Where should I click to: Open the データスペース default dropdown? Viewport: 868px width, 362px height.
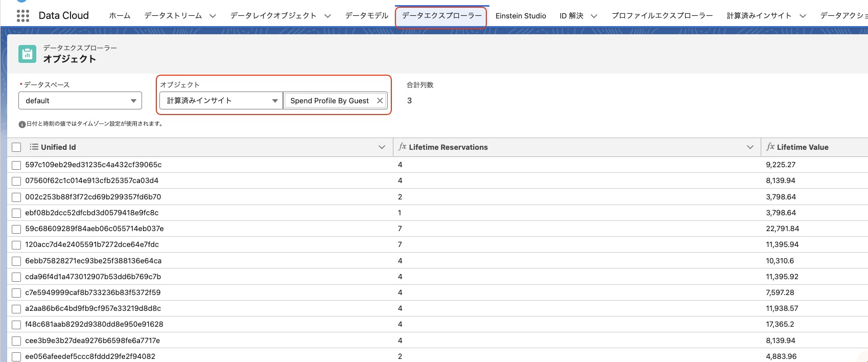pos(80,101)
